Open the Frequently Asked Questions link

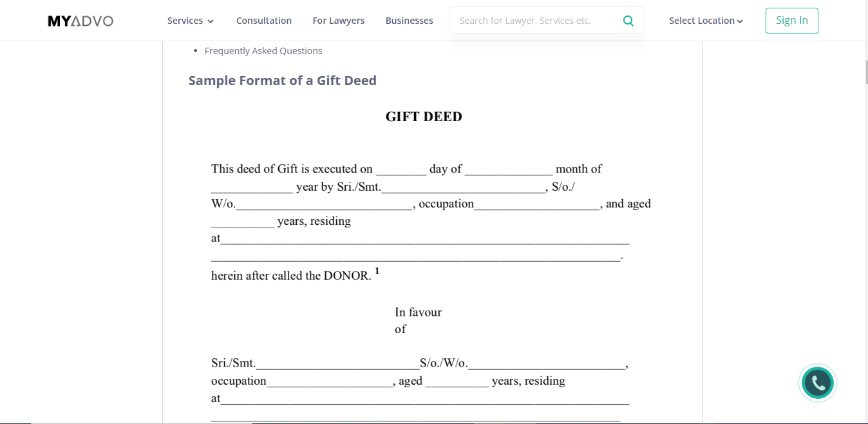[x=263, y=50]
